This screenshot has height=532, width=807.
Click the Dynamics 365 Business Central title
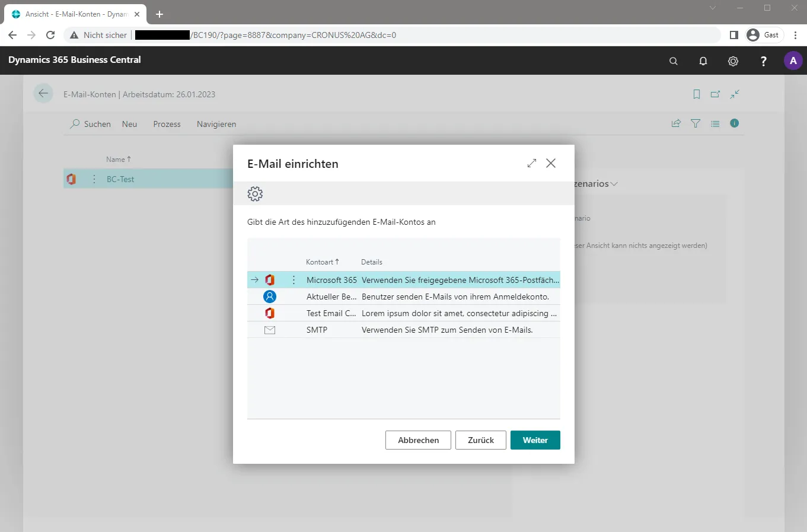tap(75, 60)
